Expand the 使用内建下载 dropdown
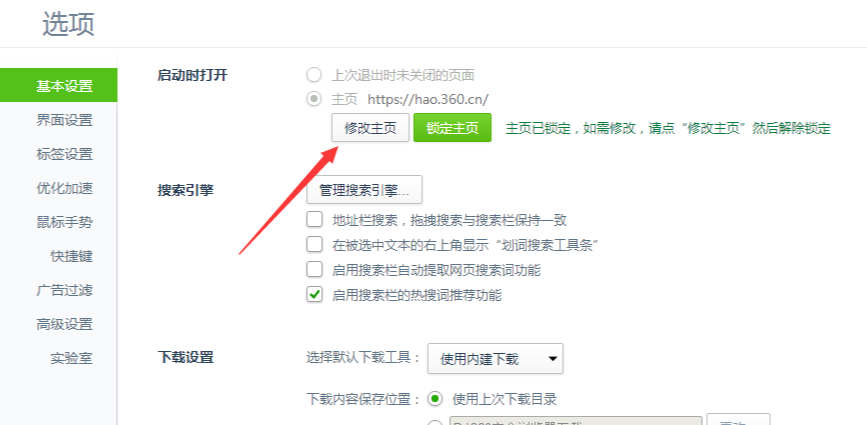 495,359
